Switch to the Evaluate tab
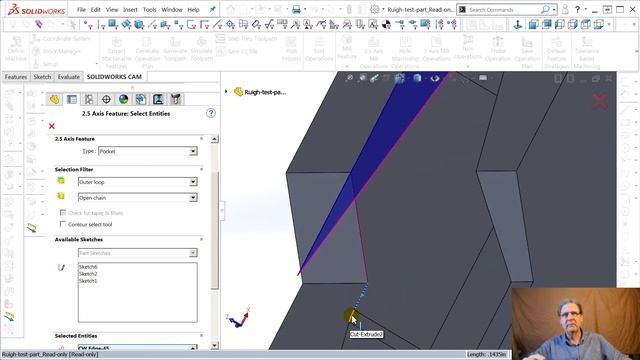The image size is (640, 360). tap(69, 77)
